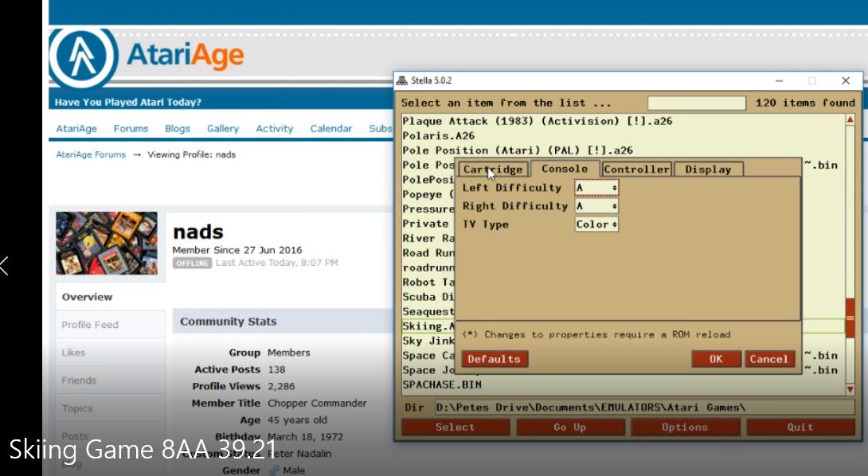Click the AtariAge wordmark text
Image resolution: width=868 pixels, height=476 pixels.
186,56
